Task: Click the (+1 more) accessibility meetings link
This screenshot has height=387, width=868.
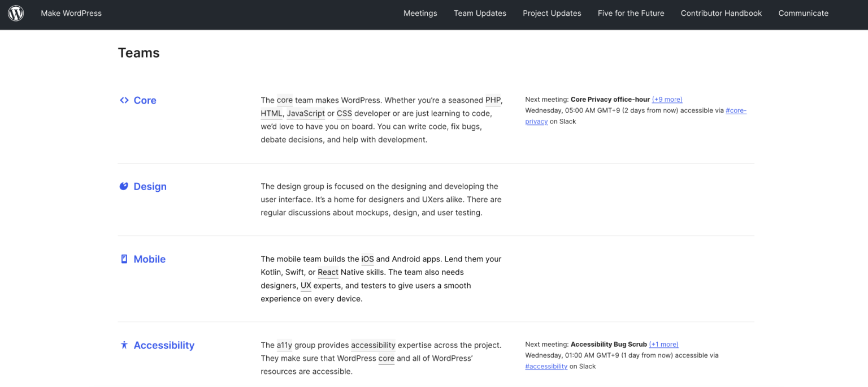Action: pyautogui.click(x=663, y=344)
